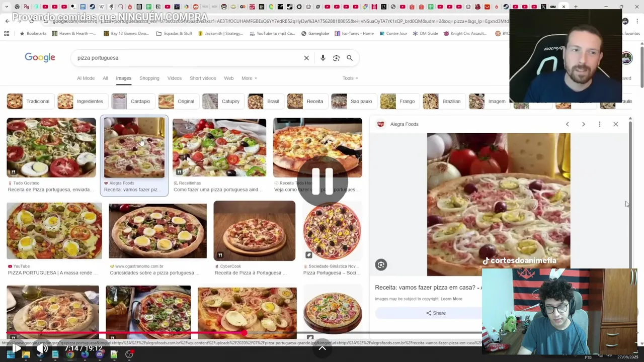Expand the More search filters dropdown
The image size is (644, 362).
point(249,78)
